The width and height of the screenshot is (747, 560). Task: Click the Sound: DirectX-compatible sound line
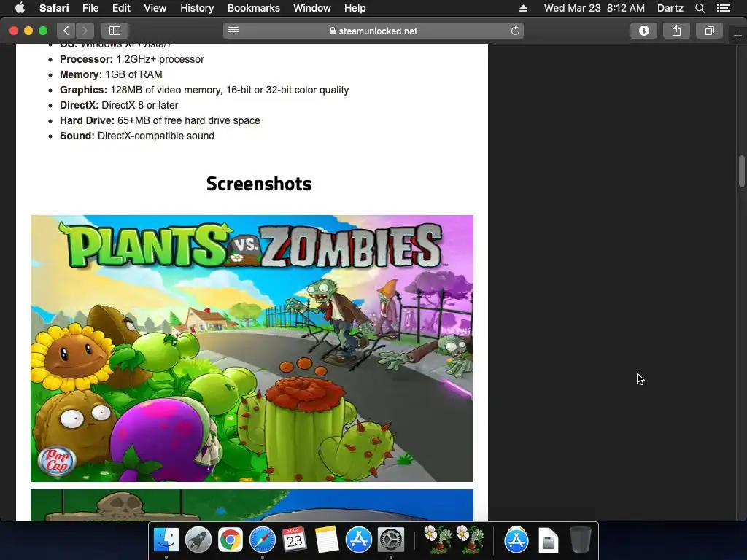[137, 136]
